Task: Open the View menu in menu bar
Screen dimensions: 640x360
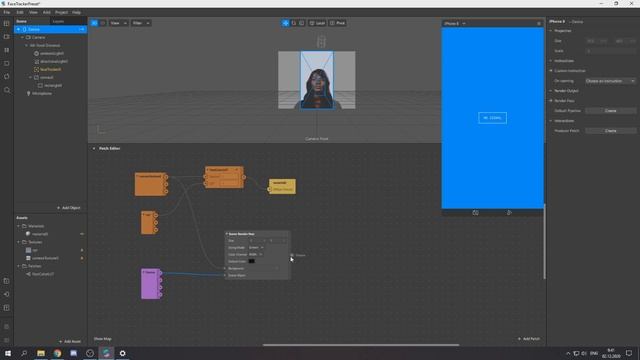Action: coord(33,12)
